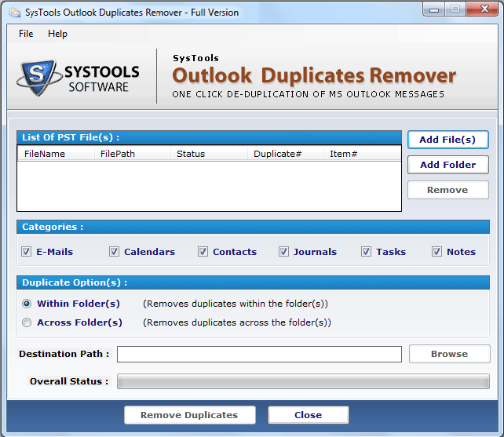This screenshot has height=437, width=504.
Task: Toggle the Contacts checkbox
Action: pos(203,252)
